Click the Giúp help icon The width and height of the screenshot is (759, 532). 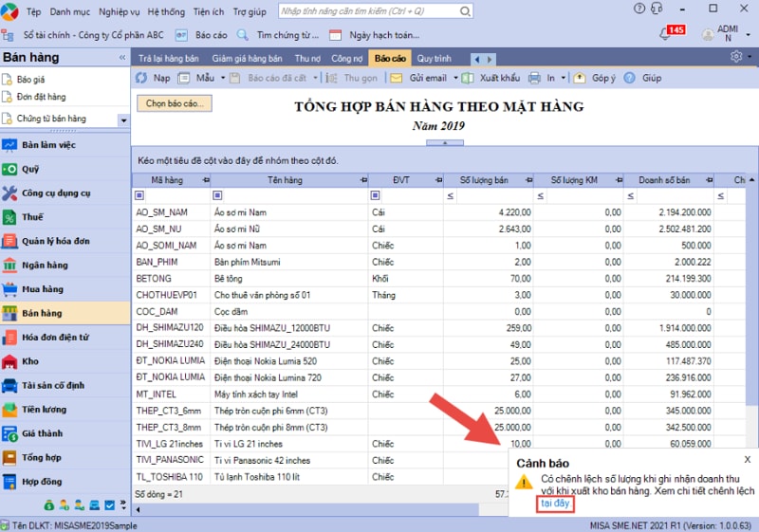pos(630,78)
